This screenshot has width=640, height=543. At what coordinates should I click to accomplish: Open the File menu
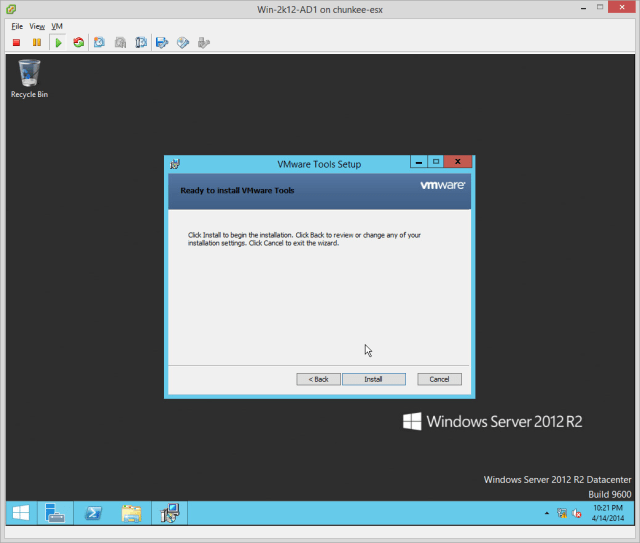click(x=17, y=26)
